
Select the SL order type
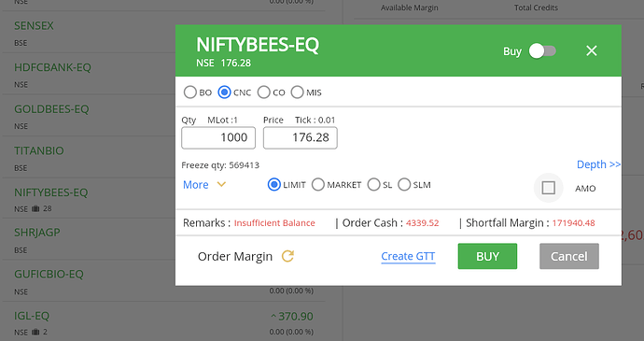(x=373, y=185)
